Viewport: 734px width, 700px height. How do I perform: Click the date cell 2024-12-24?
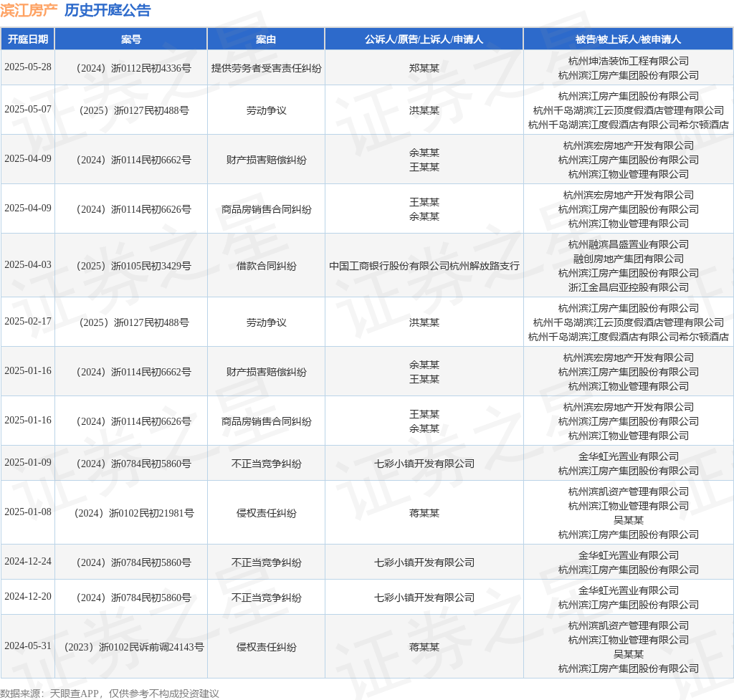click(x=28, y=561)
